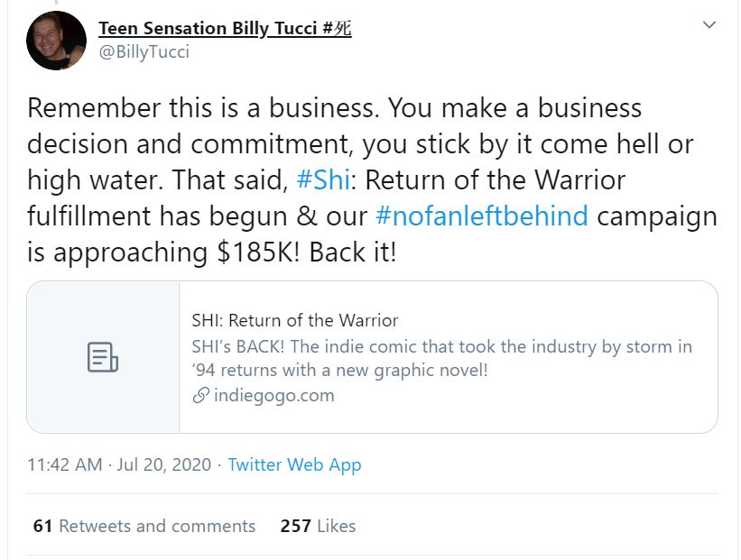This screenshot has width=741, height=560.
Task: Open the Twitter Web App source link
Action: 294,465
